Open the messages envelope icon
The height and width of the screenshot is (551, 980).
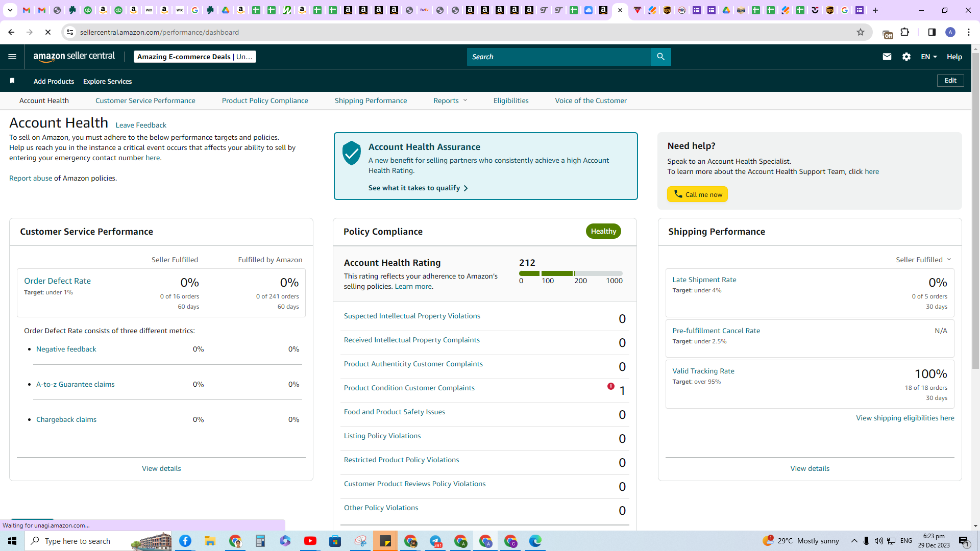coord(887,57)
